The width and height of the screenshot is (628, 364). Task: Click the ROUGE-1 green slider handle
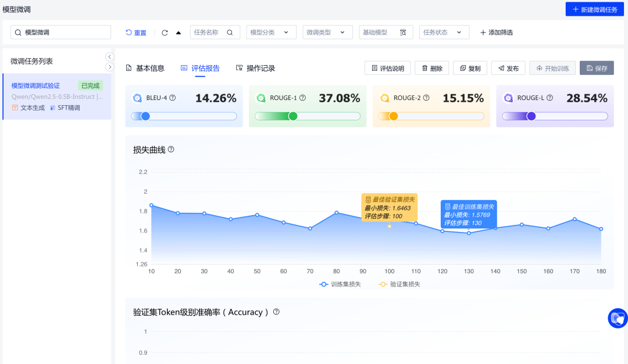[x=293, y=116]
